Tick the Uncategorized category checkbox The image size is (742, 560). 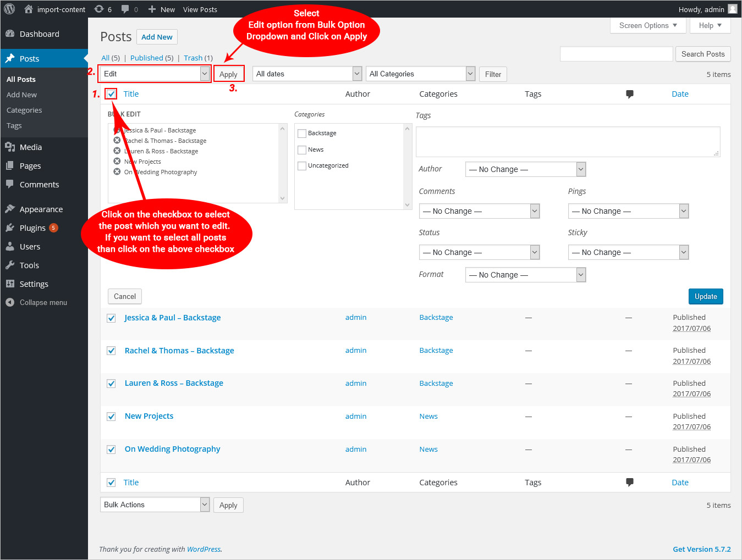[x=302, y=166]
